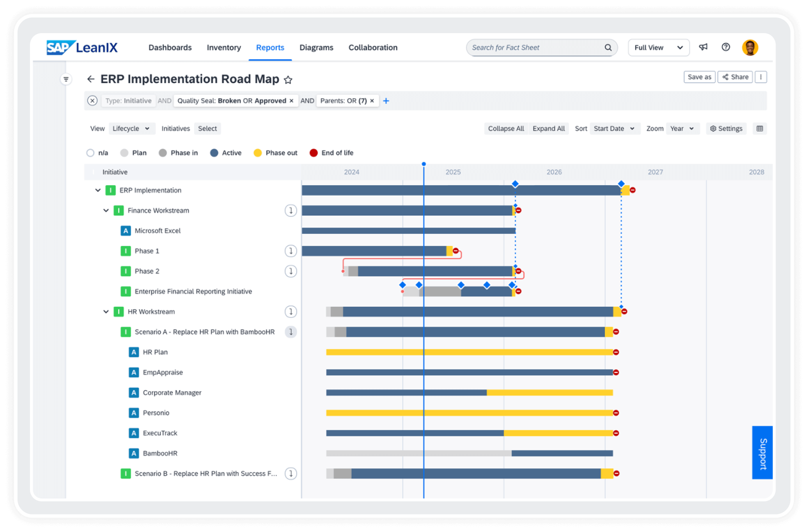Open the announcements megaphone icon
Viewport: 808px width, 532px height.
703,47
